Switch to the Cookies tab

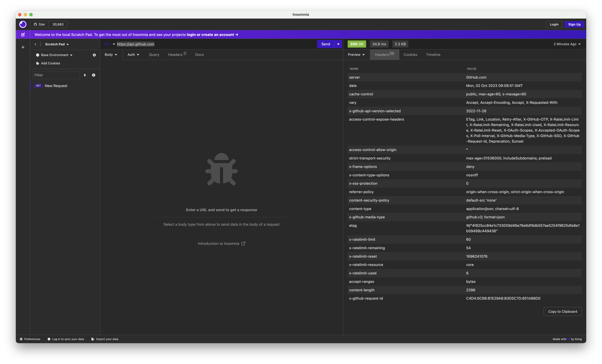point(410,55)
